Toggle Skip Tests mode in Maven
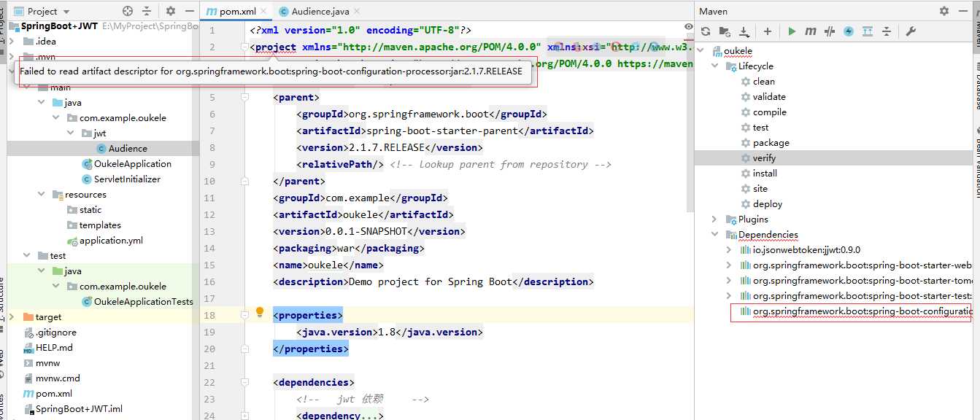The image size is (980, 420). click(x=849, y=31)
